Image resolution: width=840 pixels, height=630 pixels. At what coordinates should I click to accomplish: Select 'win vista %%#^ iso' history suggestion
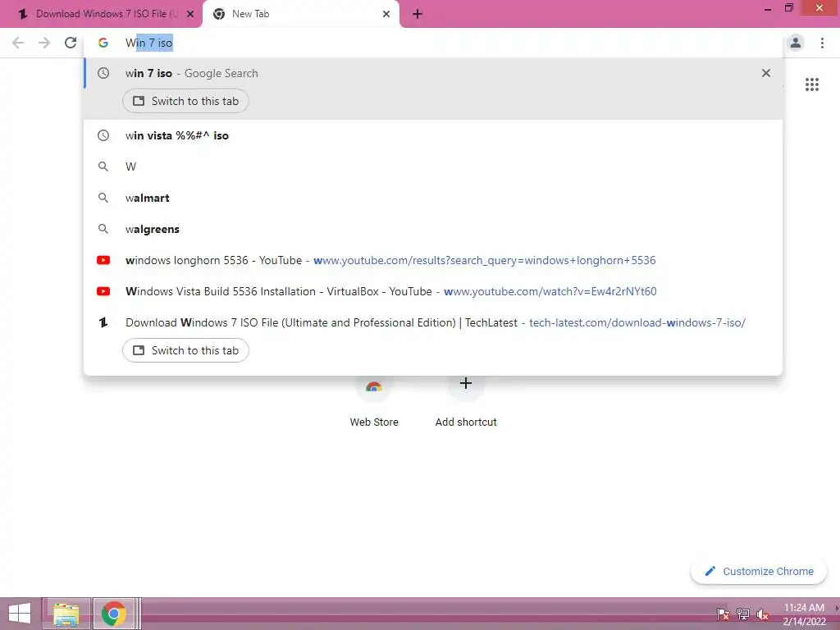pos(433,135)
